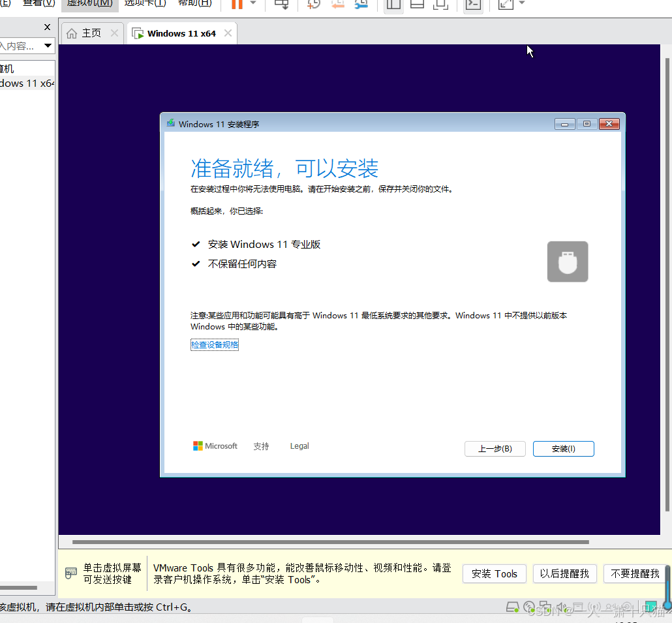Open the 虚拟机(M) menu
672x623 pixels.
89,3
